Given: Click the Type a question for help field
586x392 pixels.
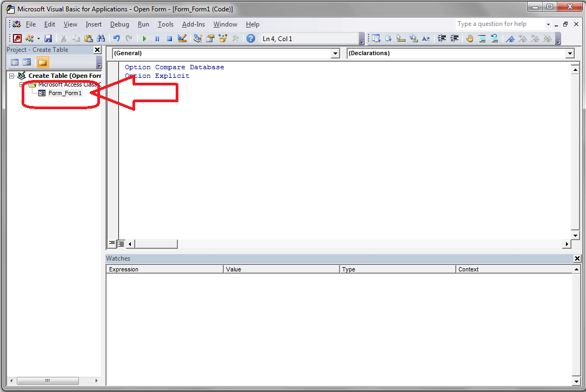Looking at the screenshot, I should 500,24.
